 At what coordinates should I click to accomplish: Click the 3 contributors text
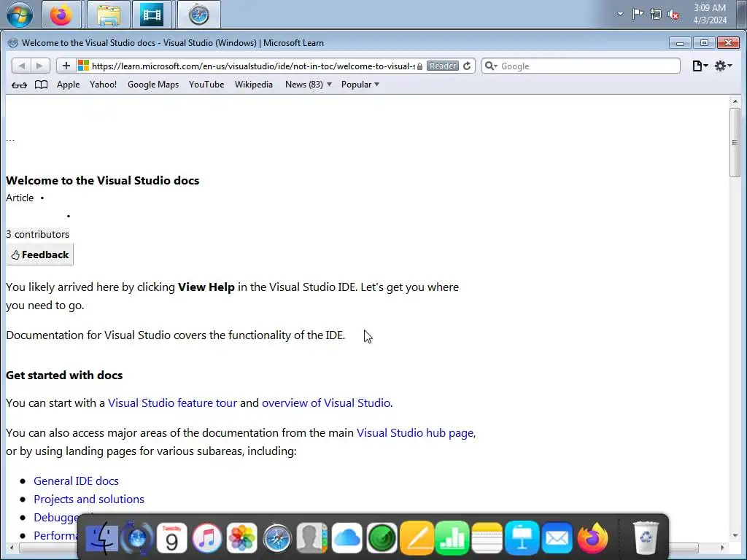38,234
